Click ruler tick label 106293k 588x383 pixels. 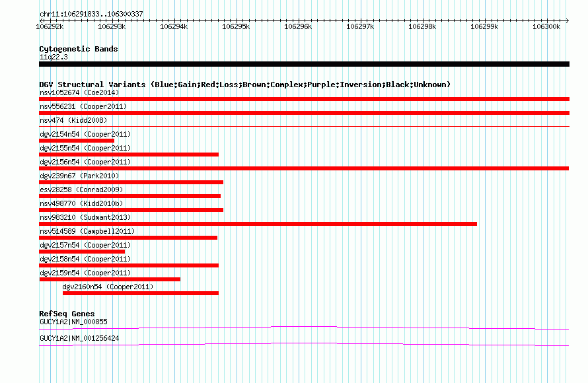pos(112,26)
